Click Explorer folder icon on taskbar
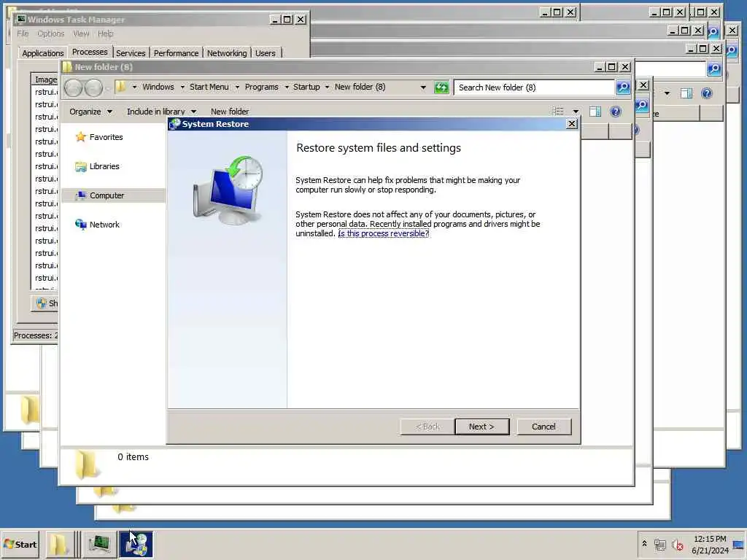 [x=59, y=544]
